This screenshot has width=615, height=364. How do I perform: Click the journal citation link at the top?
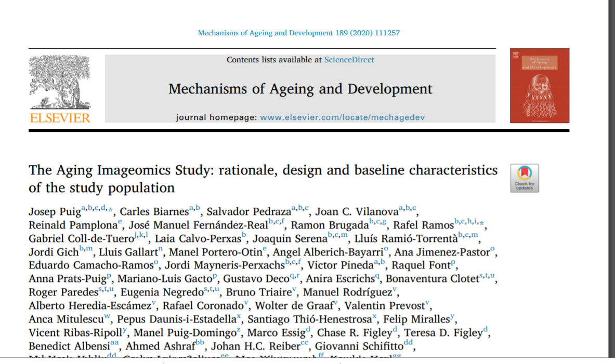299,33
